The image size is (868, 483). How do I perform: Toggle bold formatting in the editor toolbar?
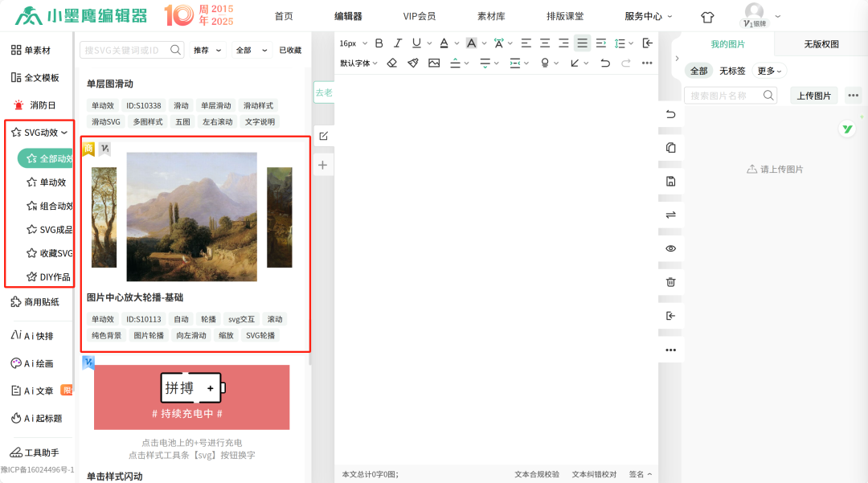coord(379,43)
